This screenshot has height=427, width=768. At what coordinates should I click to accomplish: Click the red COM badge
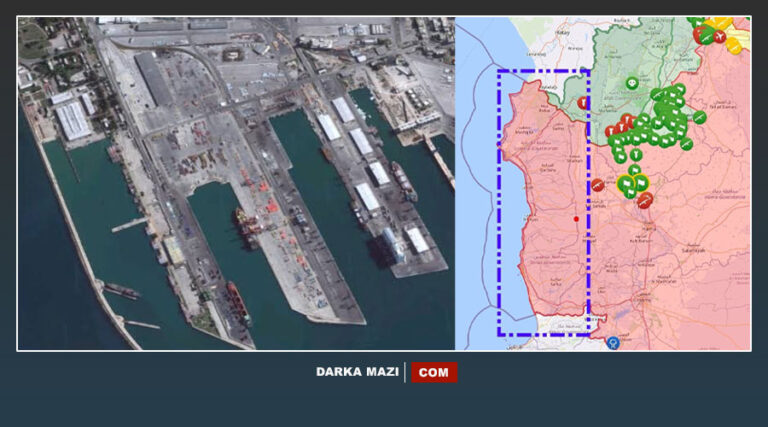(x=434, y=372)
